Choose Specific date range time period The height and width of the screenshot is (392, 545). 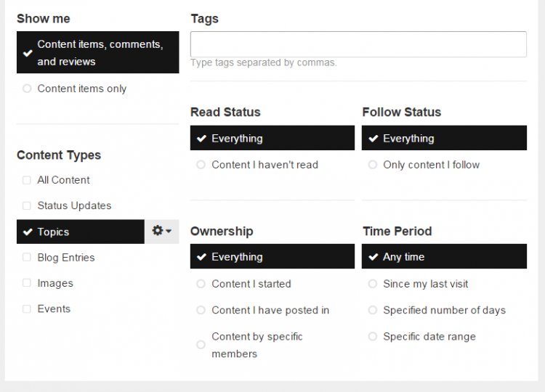[429, 337]
